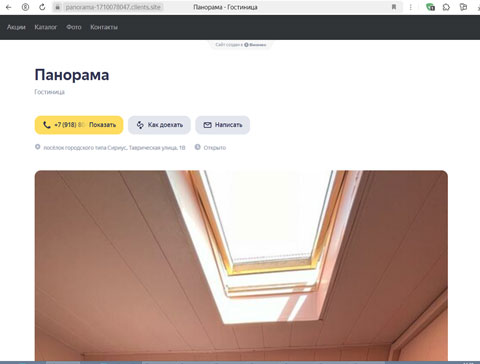Open the Yandex home icon beside back arrow
Screen dimensions: 480x364
(25, 7)
